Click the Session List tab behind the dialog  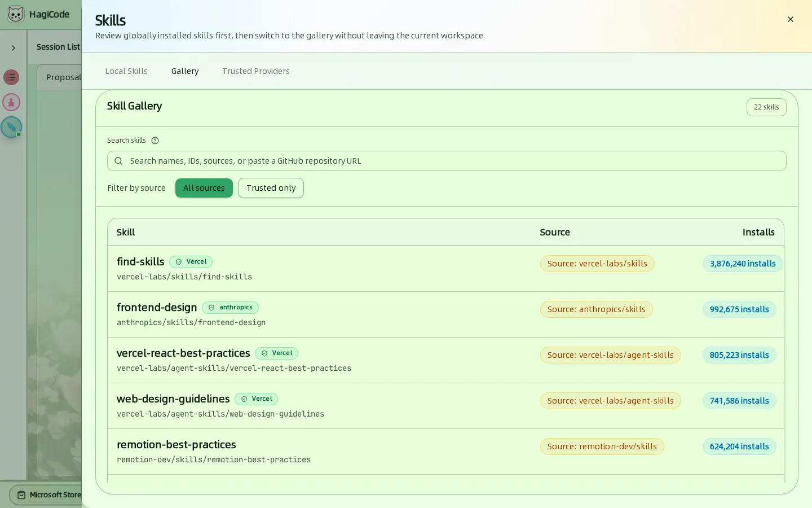[x=58, y=47]
